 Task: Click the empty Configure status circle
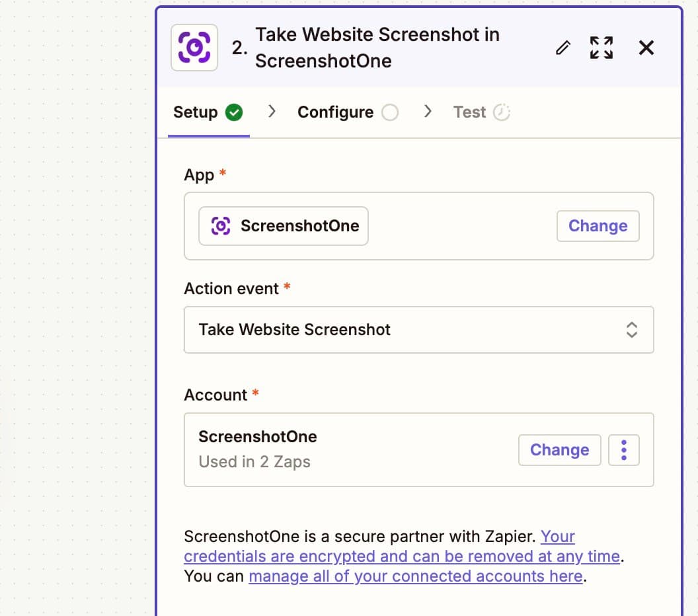pyautogui.click(x=390, y=112)
